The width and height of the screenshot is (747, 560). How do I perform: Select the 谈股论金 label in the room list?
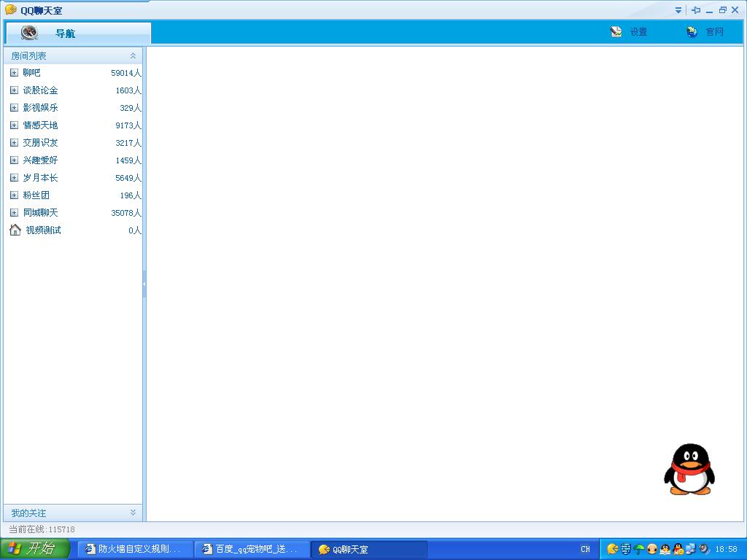[41, 90]
